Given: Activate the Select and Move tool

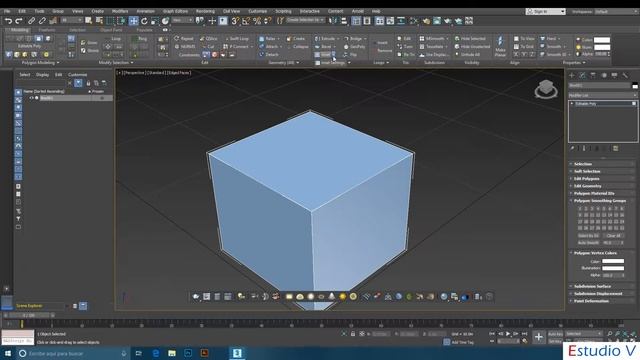Looking at the screenshot, I should (x=133, y=21).
